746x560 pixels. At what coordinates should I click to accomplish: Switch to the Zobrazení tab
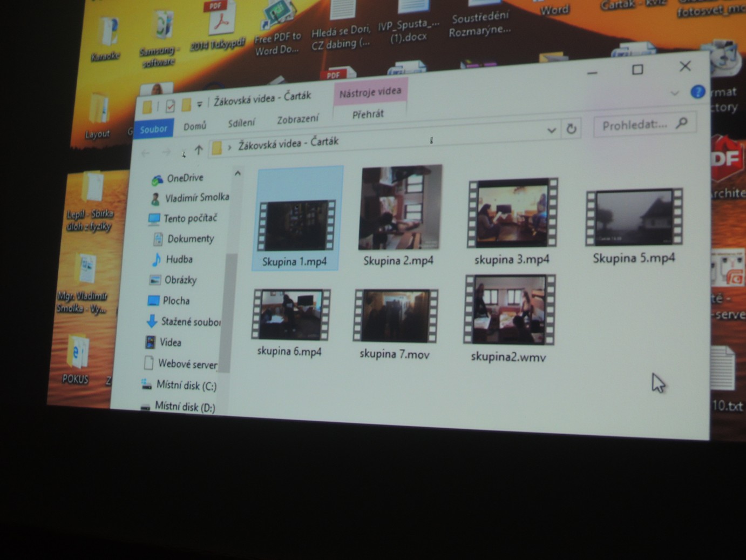point(297,119)
